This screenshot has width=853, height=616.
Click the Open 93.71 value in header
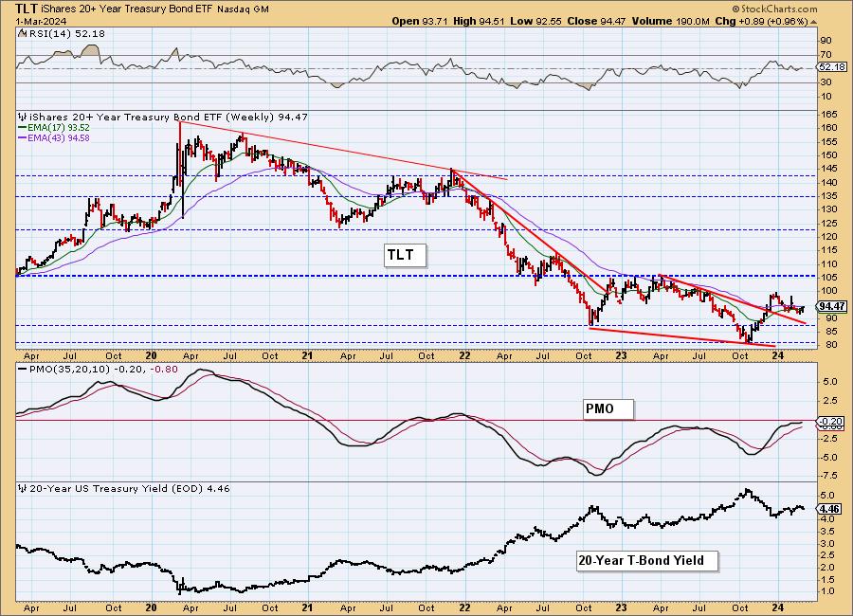click(420, 21)
